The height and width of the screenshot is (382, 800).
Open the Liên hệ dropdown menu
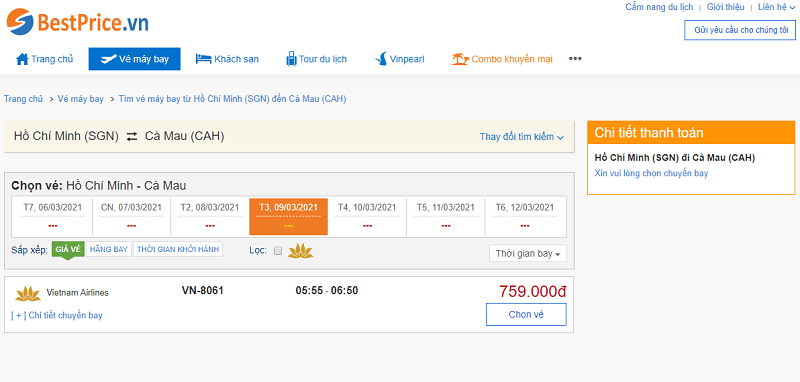pos(776,7)
